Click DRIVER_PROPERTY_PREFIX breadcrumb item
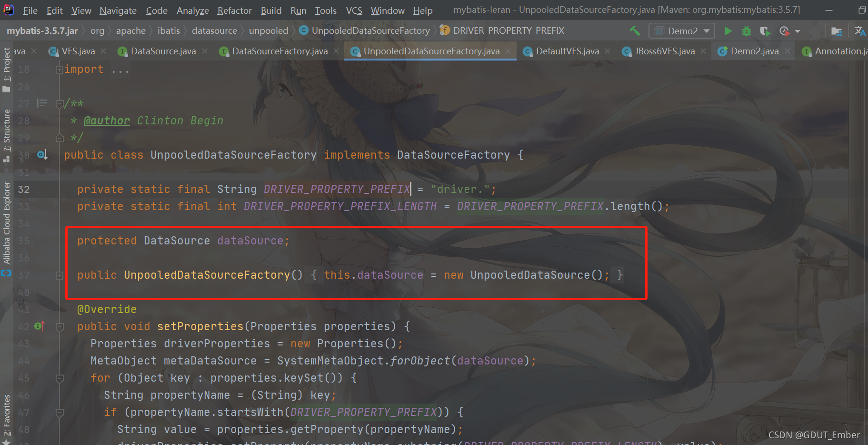The image size is (868, 445). click(503, 31)
